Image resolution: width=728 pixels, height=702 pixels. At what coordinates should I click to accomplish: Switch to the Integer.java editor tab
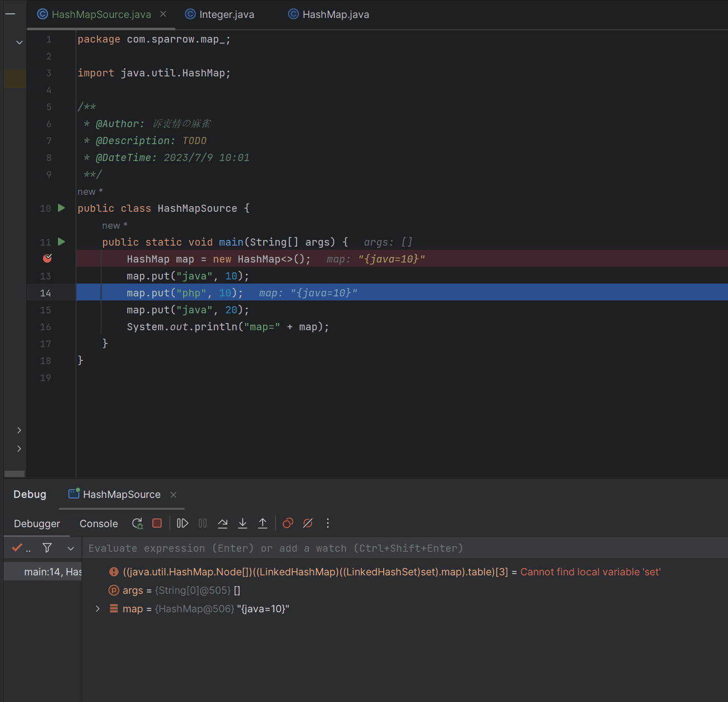pyautogui.click(x=220, y=14)
